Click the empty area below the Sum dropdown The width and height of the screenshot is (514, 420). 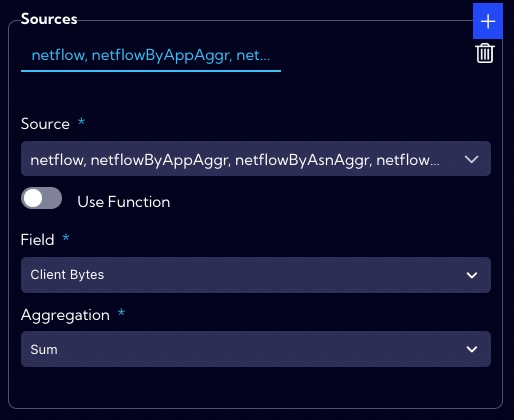[x=256, y=387]
